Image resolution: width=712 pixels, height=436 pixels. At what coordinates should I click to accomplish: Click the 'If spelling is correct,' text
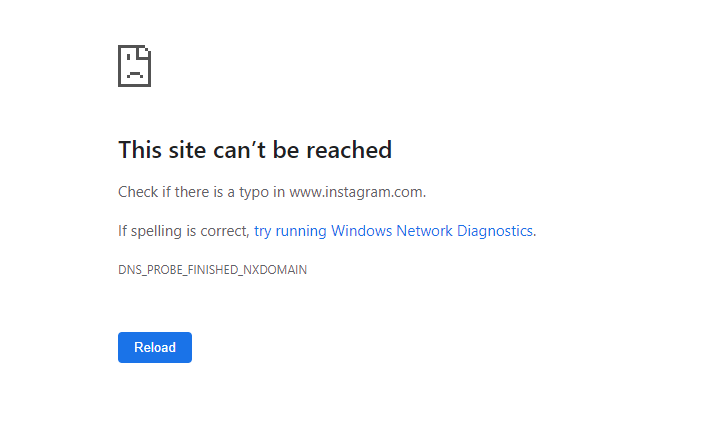point(184,231)
